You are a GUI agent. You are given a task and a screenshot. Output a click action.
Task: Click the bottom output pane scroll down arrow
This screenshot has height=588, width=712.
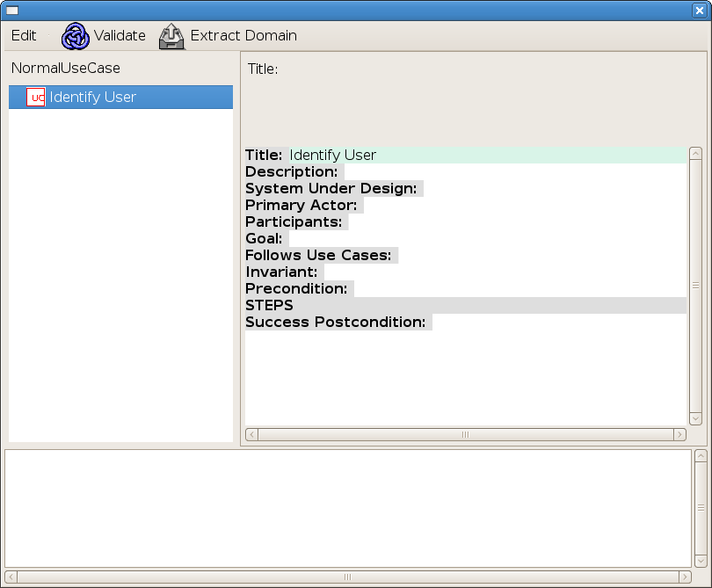701,562
